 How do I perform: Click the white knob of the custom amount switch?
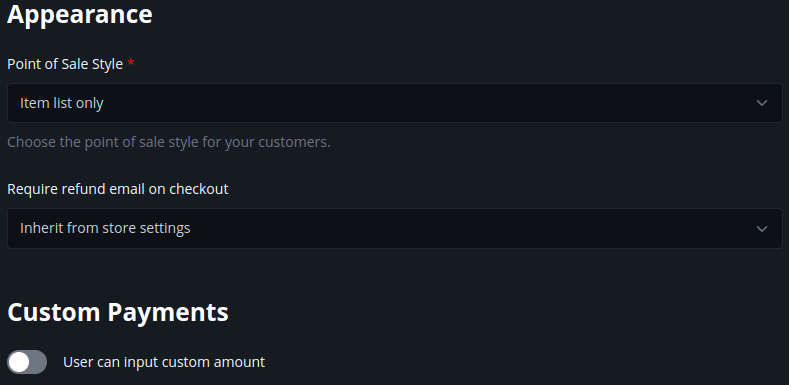19,362
